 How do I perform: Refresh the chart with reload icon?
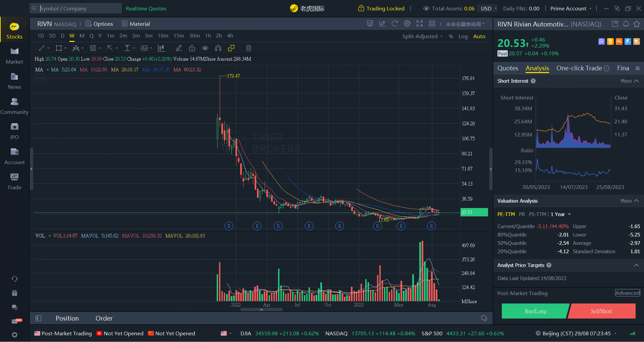pyautogui.click(x=395, y=23)
